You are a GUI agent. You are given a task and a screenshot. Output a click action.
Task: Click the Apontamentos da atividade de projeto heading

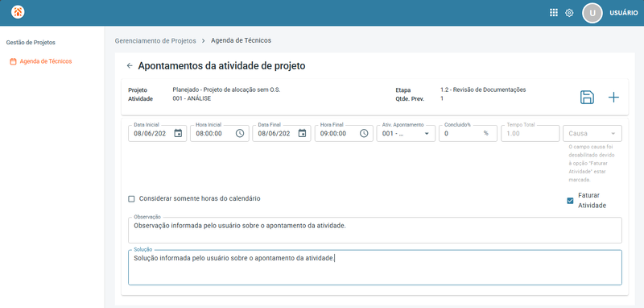coord(222,66)
